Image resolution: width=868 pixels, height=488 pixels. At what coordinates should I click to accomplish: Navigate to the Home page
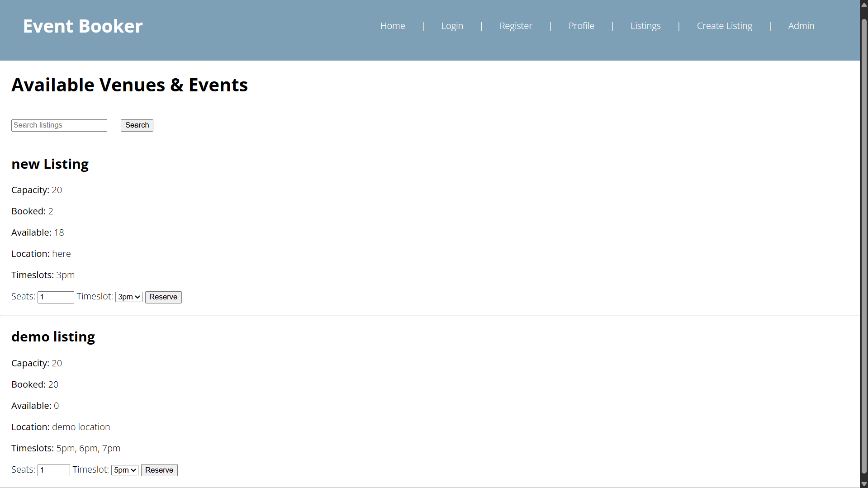(x=393, y=26)
